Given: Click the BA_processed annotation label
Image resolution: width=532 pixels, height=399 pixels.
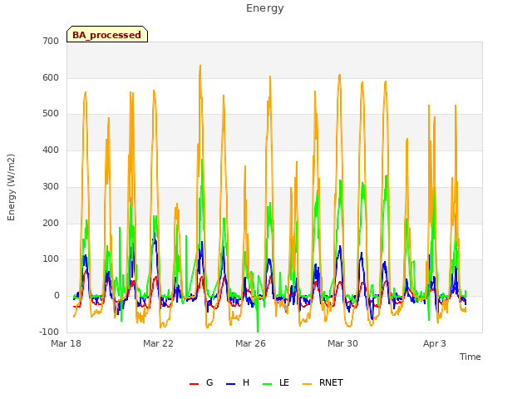Looking at the screenshot, I should [107, 35].
